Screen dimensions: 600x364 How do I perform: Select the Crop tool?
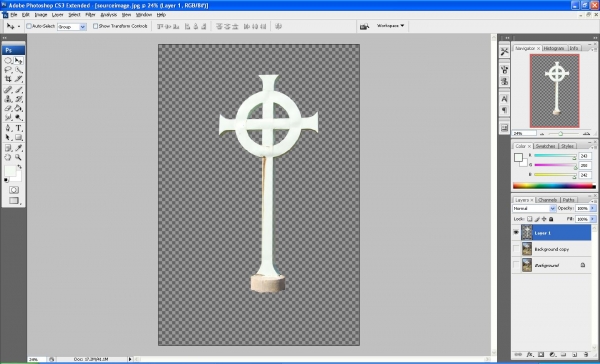pos(8,79)
